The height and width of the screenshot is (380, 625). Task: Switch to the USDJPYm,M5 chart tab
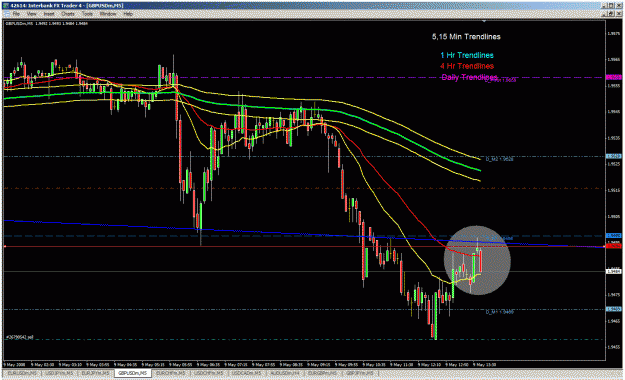click(59, 373)
